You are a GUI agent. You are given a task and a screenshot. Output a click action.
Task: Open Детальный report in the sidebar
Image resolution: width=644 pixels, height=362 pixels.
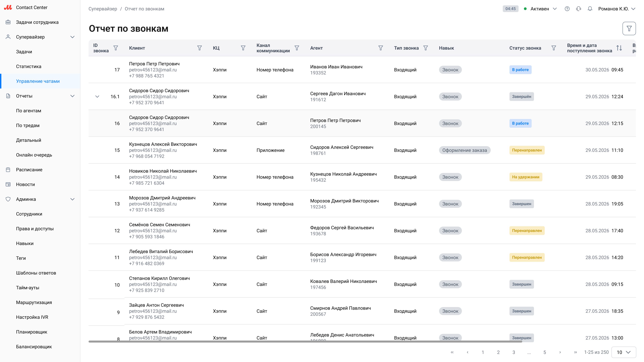click(x=29, y=140)
